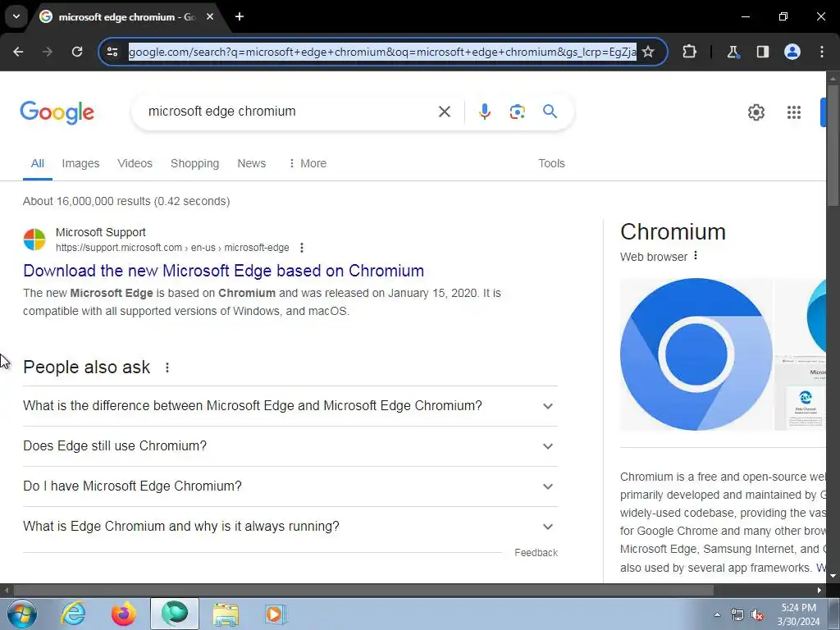
Task: Toggle the browser side panel
Action: coord(762,52)
